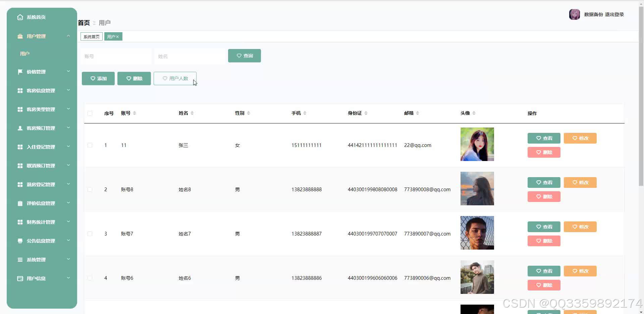Click the briefcase icon for 用户管理
644x314 pixels.
tap(20, 36)
